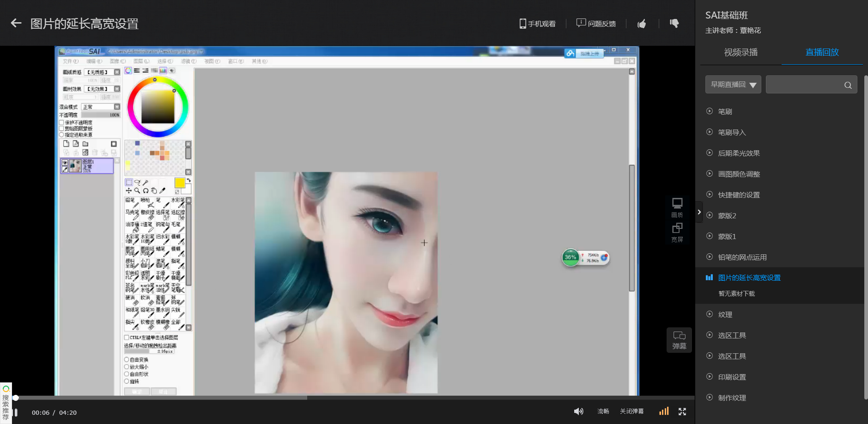Click the thumbs-up like icon
The height and width of the screenshot is (424, 868).
pos(642,24)
